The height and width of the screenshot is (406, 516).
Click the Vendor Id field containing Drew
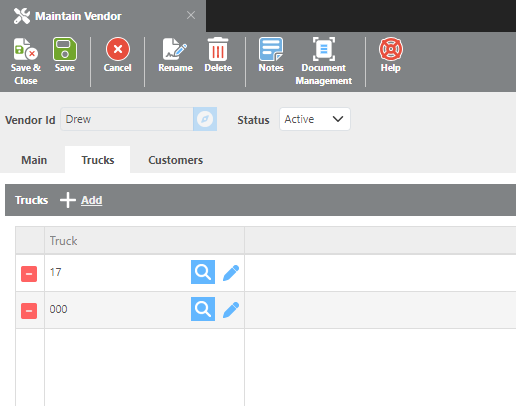[x=127, y=119]
